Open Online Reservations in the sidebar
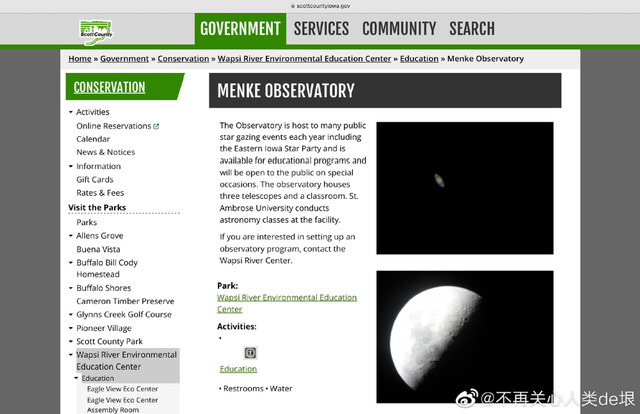 [x=113, y=126]
